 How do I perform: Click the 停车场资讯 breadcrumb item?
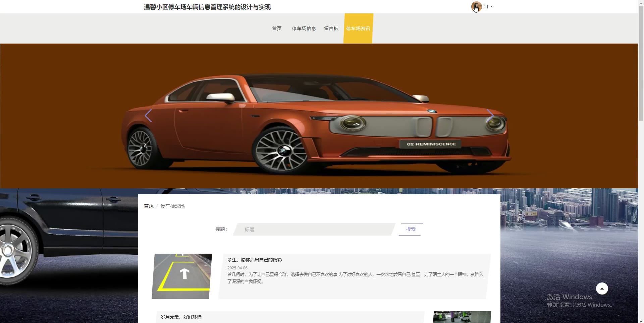172,206
